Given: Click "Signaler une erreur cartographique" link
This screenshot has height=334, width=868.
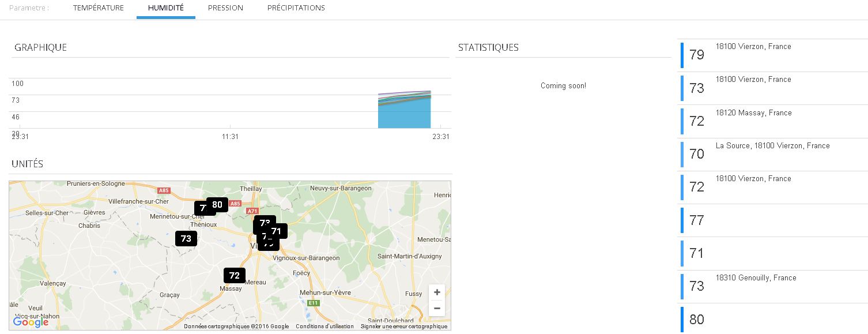Looking at the screenshot, I should click(x=403, y=327).
